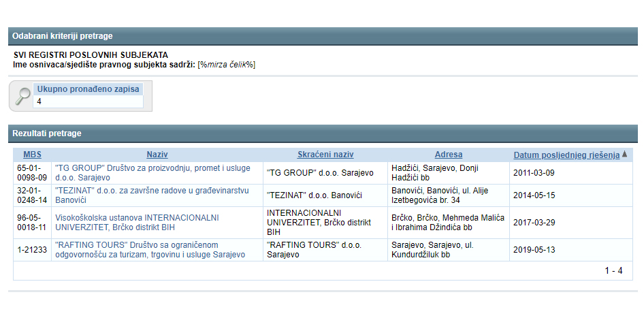The width and height of the screenshot is (644, 318).
Task: Sort results by MBS column
Action: pos(33,155)
